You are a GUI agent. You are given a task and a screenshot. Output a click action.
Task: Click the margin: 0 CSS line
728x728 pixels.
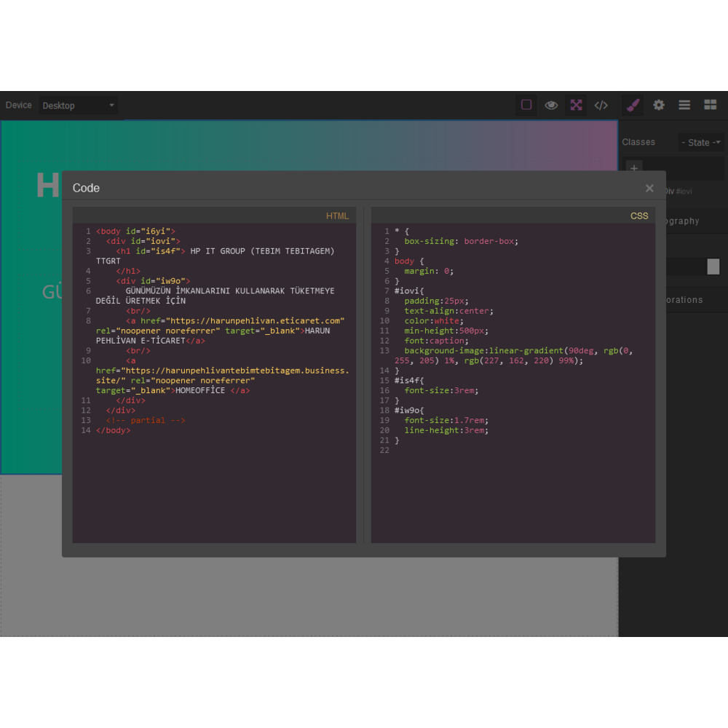[429, 271]
